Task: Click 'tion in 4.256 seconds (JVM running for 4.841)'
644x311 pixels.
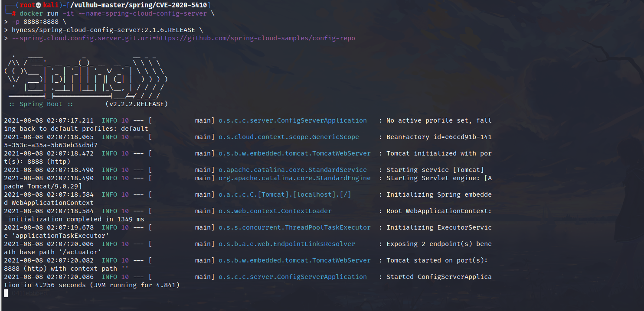Action: [x=92, y=285]
